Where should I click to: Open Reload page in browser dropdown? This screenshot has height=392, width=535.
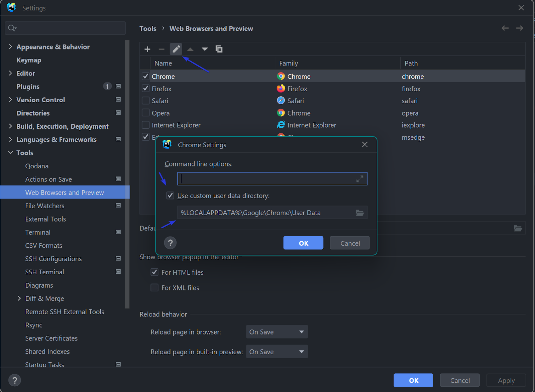(277, 332)
